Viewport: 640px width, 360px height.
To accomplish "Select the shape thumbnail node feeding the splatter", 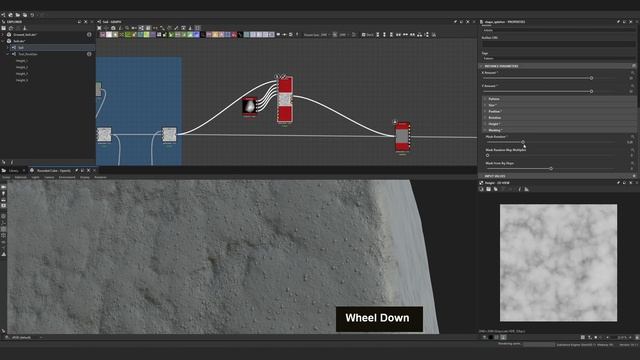I will point(249,107).
